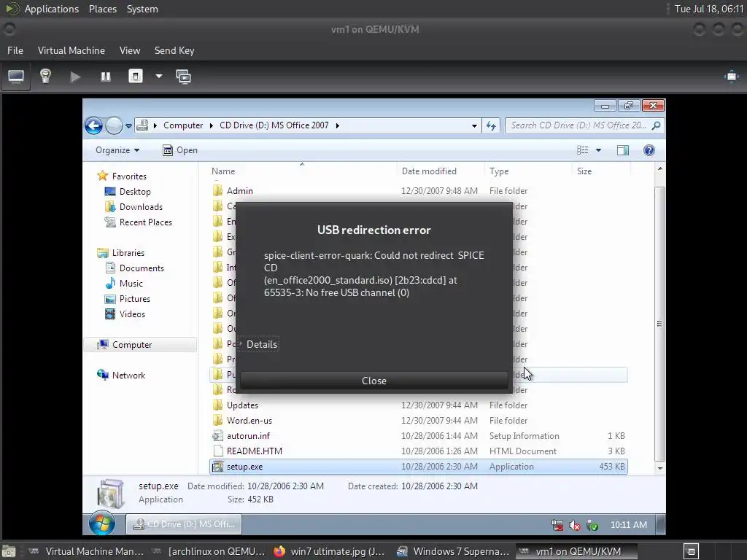Select Computer in navigation pane
The image size is (747, 560).
141,345
